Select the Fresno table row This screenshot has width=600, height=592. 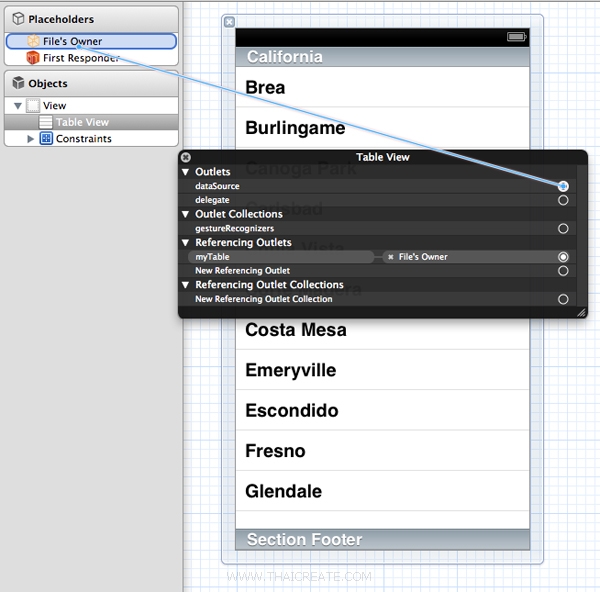coord(382,451)
